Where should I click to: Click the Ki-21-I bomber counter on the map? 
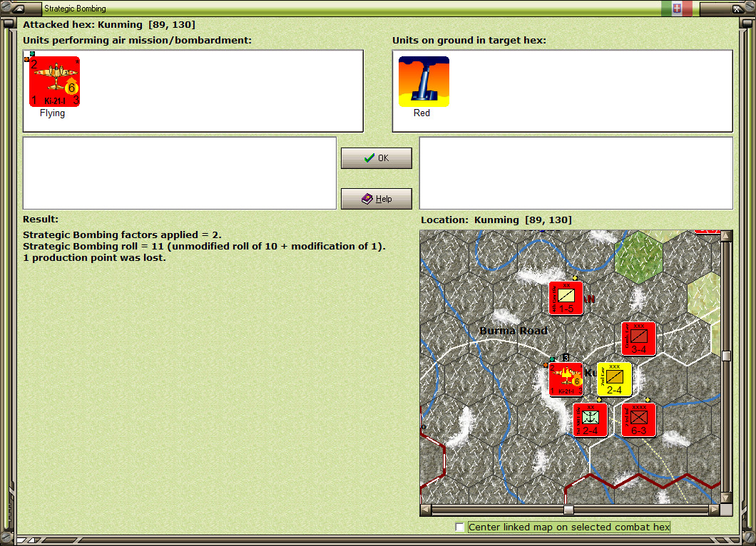tap(566, 380)
